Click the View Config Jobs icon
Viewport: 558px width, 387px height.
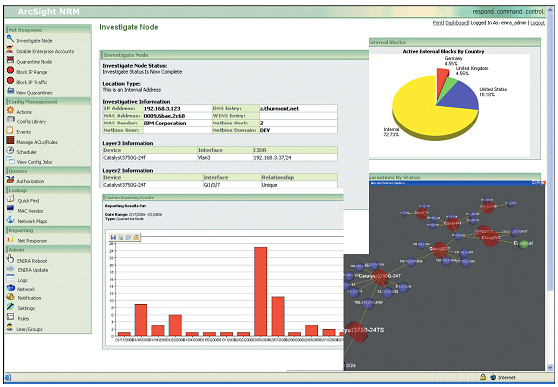click(x=11, y=160)
